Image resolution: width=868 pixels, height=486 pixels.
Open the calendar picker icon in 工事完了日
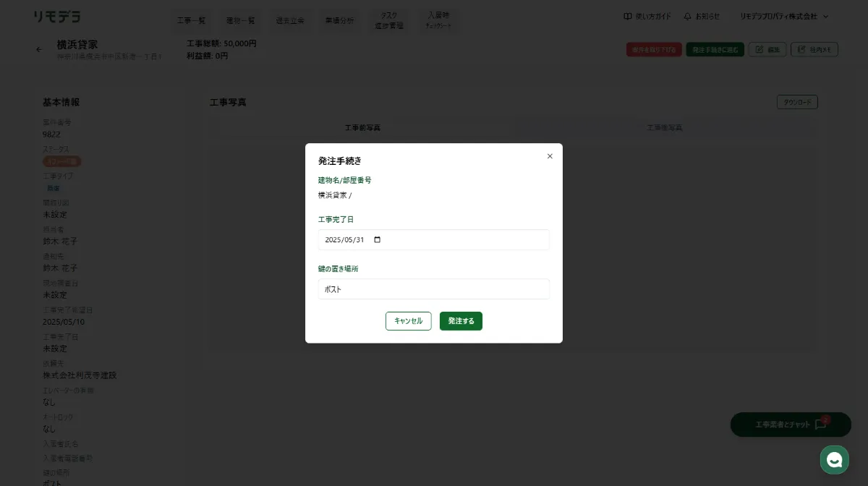tap(377, 240)
